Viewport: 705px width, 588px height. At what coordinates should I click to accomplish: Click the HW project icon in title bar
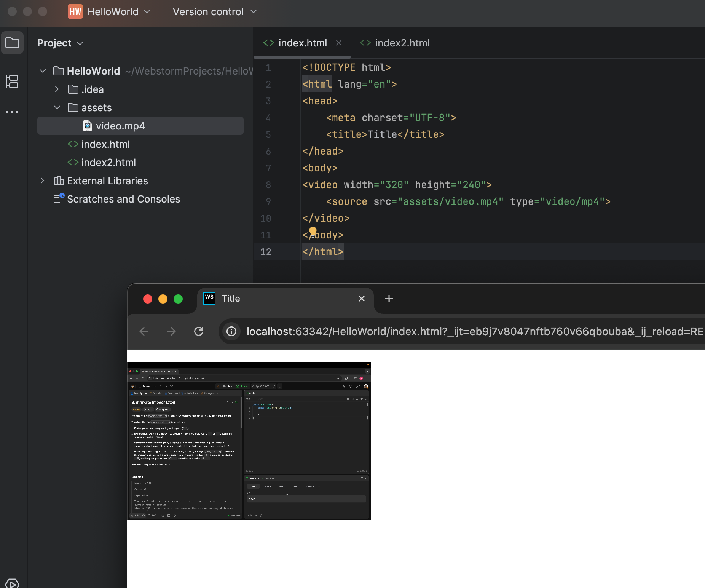pyautogui.click(x=75, y=11)
